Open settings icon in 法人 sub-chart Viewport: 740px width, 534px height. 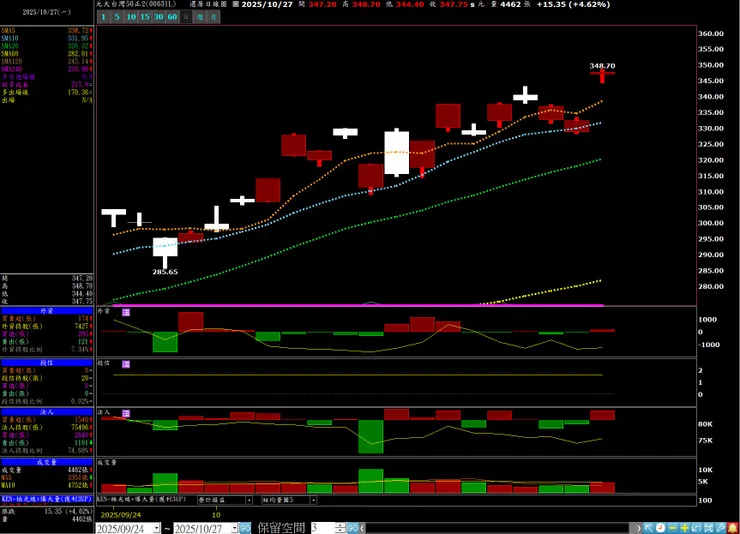tap(126, 414)
